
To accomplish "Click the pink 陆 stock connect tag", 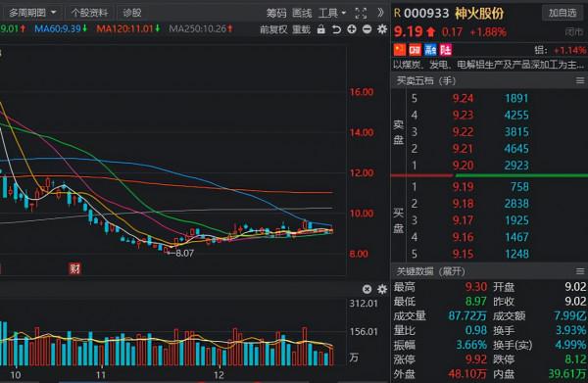I will click(x=446, y=50).
